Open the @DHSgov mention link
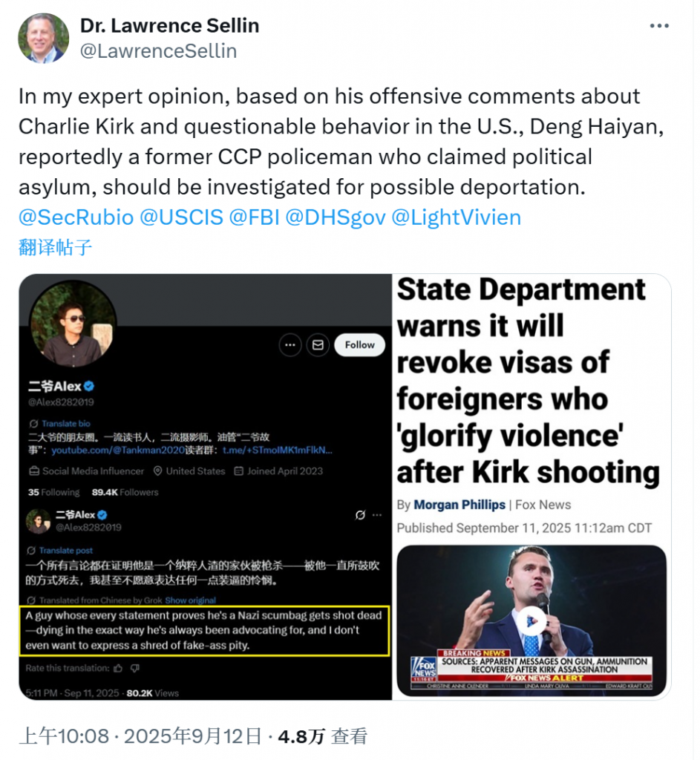 [x=336, y=217]
